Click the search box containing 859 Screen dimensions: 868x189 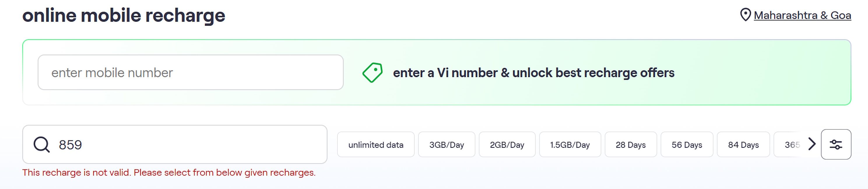coord(175,145)
